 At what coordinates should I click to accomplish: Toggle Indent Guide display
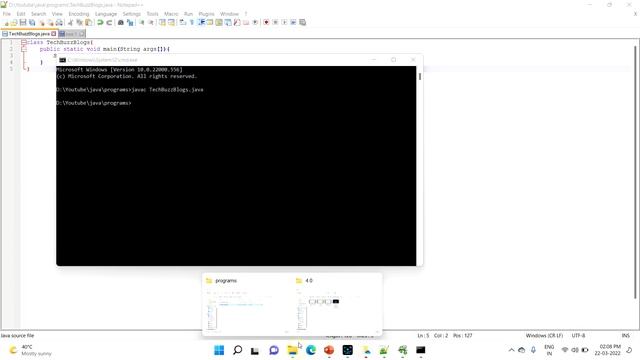coord(201,22)
